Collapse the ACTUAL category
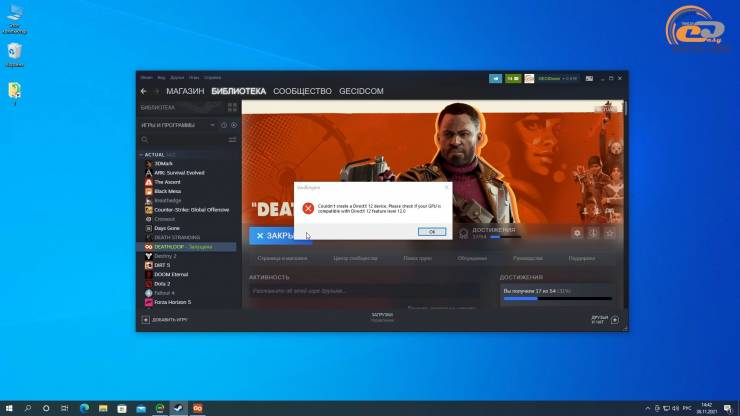 tap(141, 155)
